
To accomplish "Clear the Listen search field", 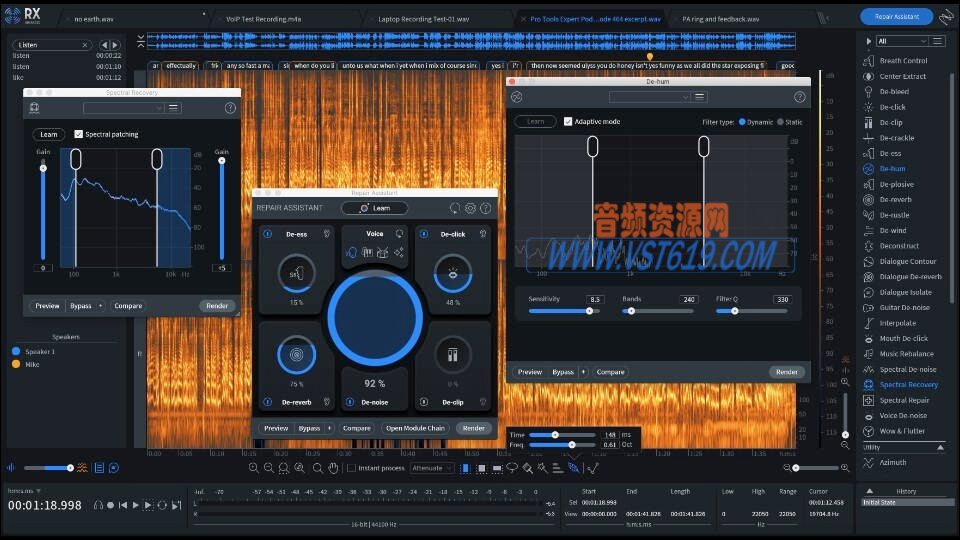I will click(x=84, y=45).
